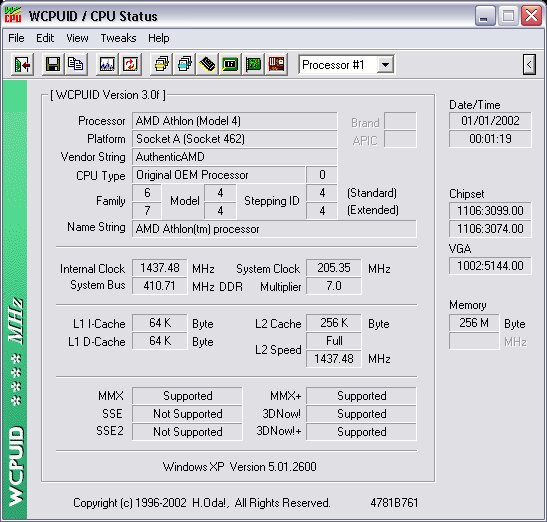Click the time field 00:01:19
The height and width of the screenshot is (522, 547).
(x=490, y=139)
